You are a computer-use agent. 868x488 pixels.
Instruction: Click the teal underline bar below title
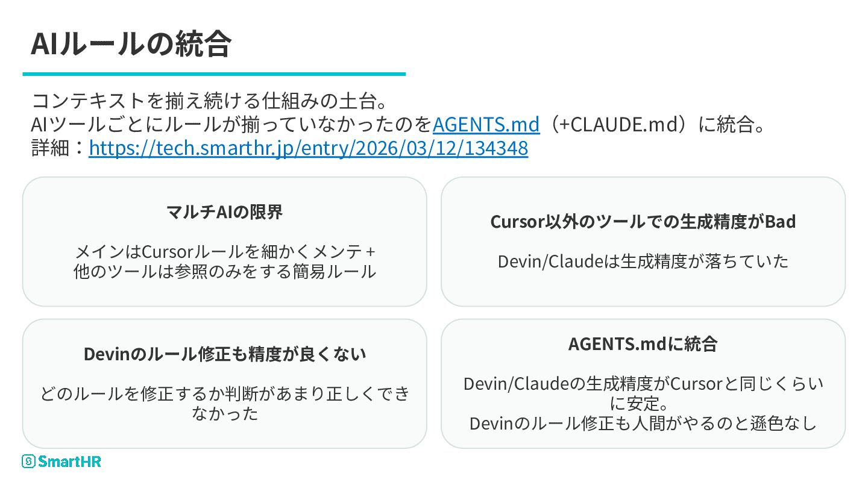pyautogui.click(x=214, y=74)
